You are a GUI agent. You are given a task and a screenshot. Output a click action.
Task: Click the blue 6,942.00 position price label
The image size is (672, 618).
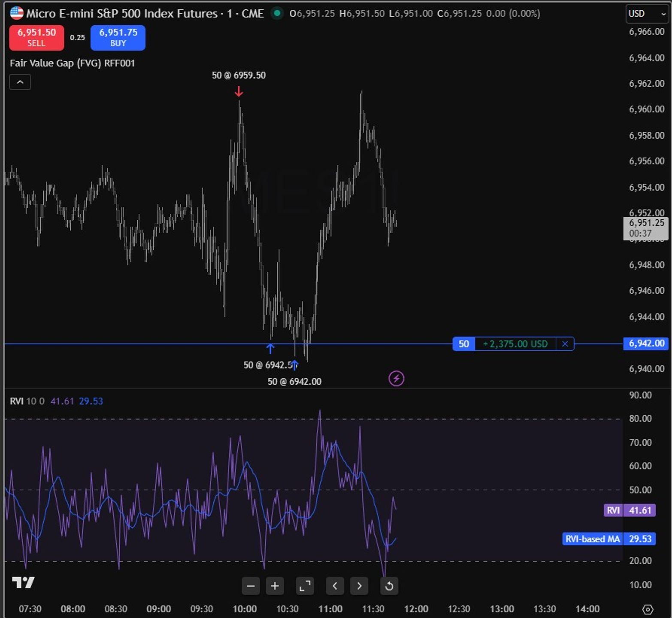click(x=646, y=343)
